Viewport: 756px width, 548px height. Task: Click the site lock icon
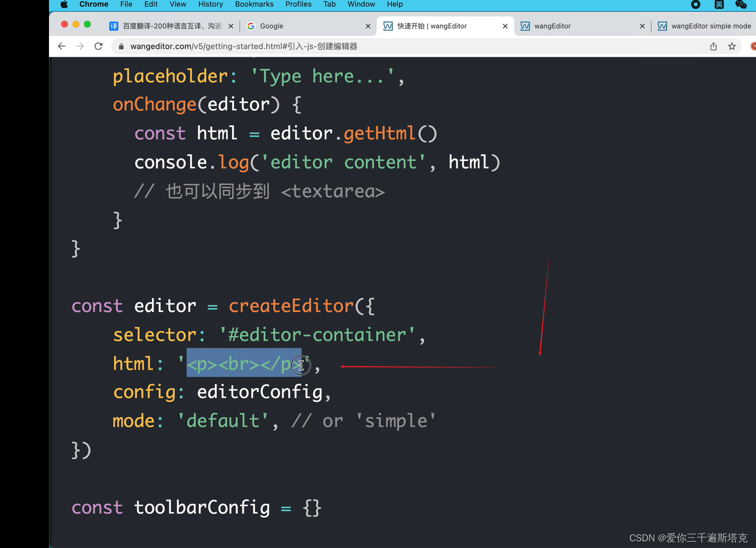[121, 46]
